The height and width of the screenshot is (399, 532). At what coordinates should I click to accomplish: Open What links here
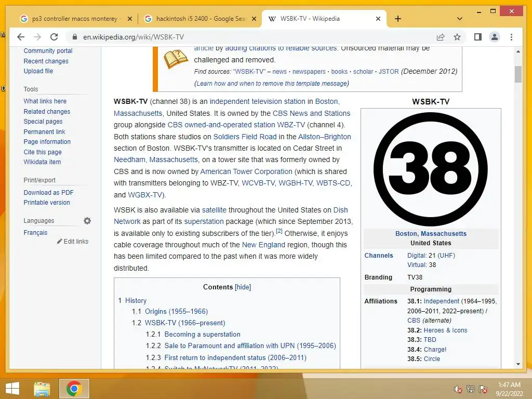coord(45,101)
